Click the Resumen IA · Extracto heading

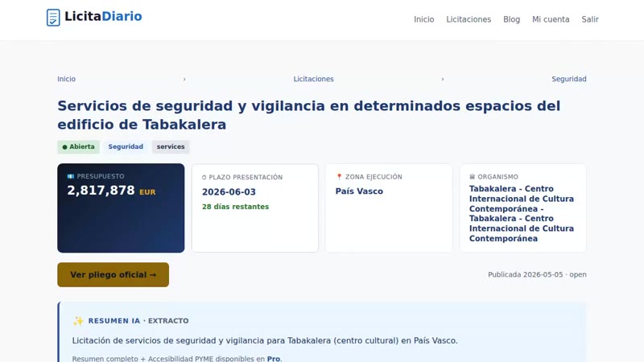click(138, 320)
